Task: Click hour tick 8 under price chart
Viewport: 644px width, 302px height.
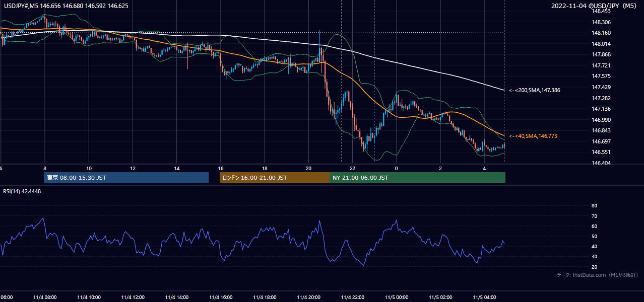Action: (45, 168)
